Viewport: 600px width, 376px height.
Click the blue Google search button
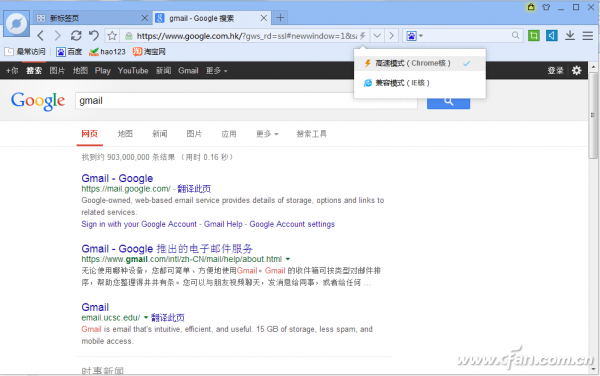click(x=448, y=103)
